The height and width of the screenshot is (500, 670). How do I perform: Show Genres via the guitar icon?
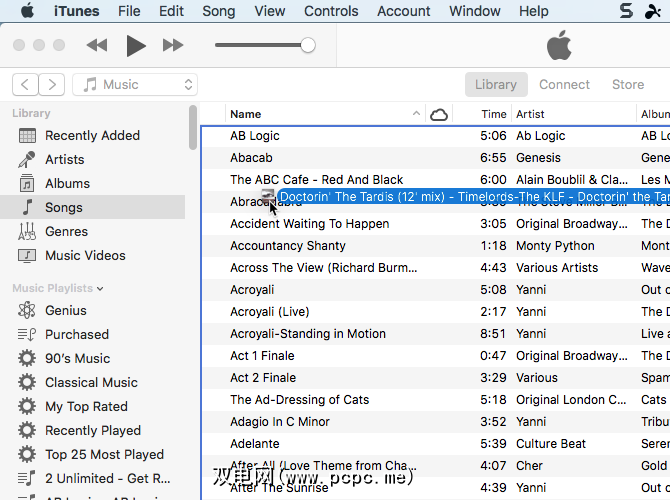click(x=27, y=232)
